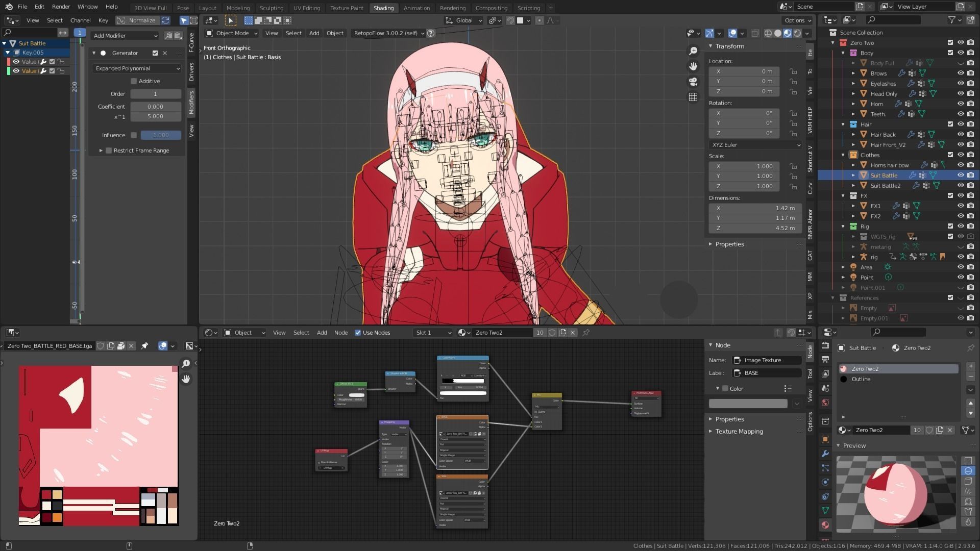Remove the material slot with minus
Image resolution: width=980 pixels, height=551 pixels.
point(971,377)
